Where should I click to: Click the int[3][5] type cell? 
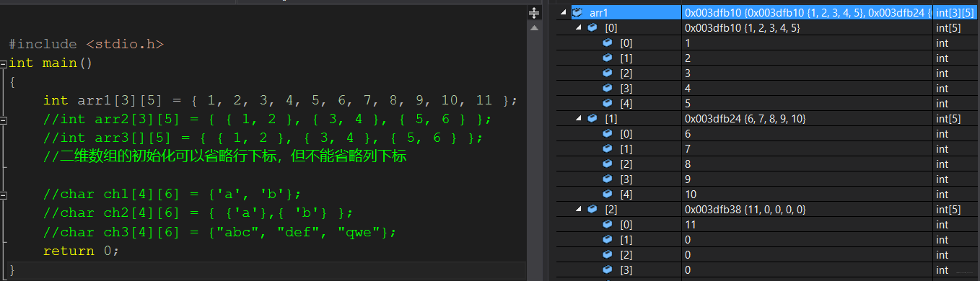(x=956, y=13)
